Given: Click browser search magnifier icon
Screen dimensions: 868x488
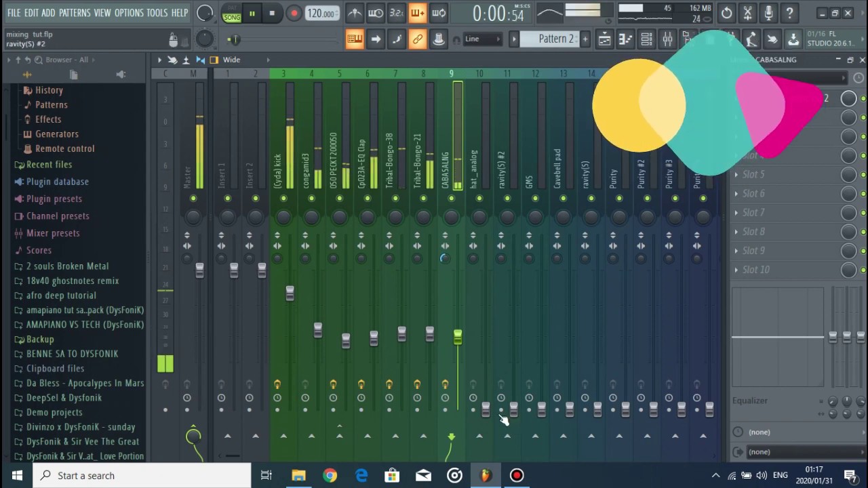Looking at the screenshot, I should tap(39, 60).
